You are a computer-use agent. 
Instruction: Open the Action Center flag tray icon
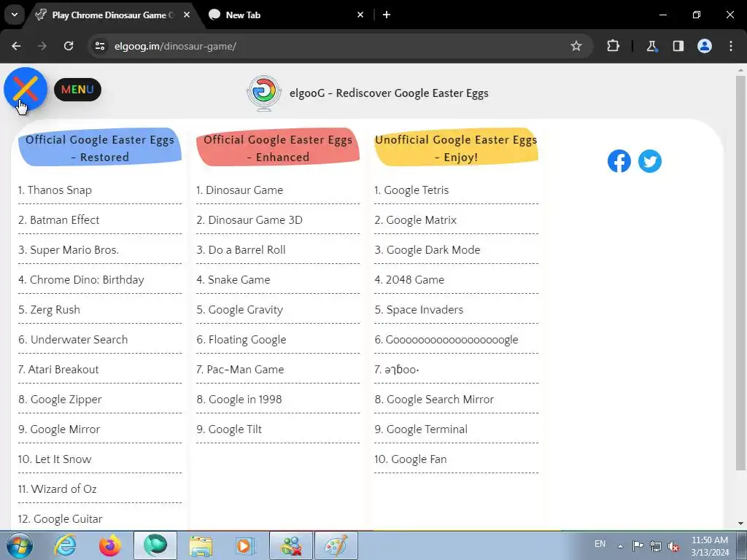[638, 545]
